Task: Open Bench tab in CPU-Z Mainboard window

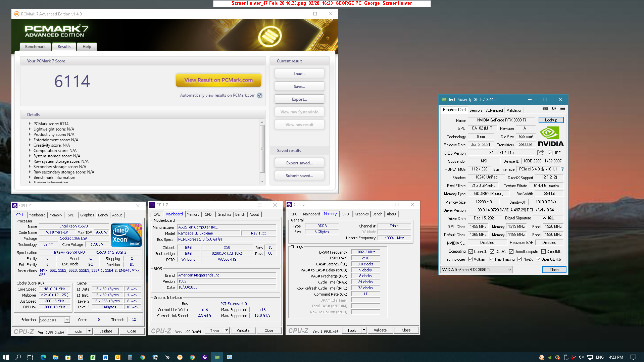Action: pyautogui.click(x=240, y=214)
